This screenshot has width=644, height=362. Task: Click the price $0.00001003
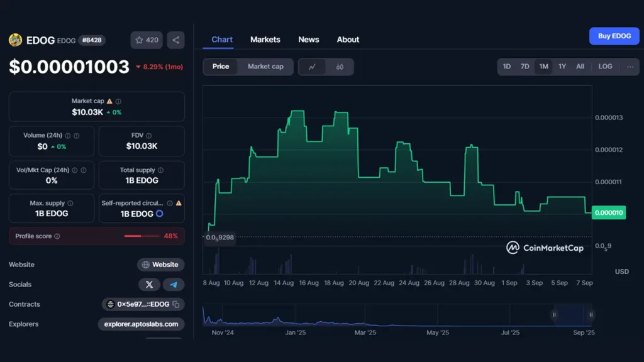point(69,67)
